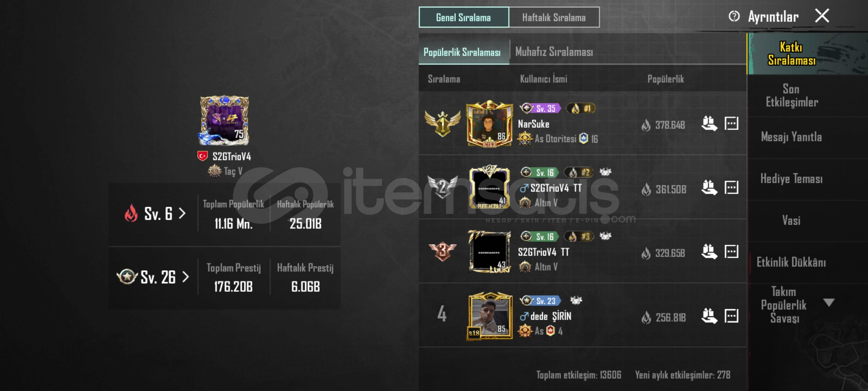Expand Takım Popülerlik Savaşı dropdown arrow
This screenshot has width=868, height=391.
point(829,302)
